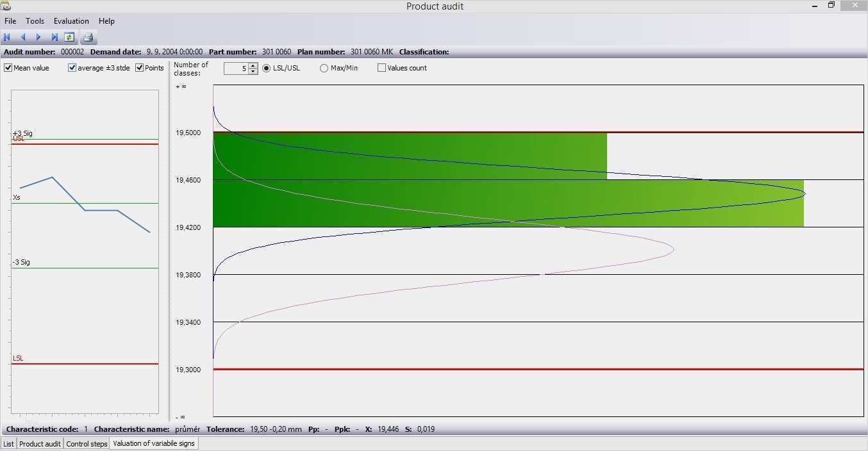Image resolution: width=868 pixels, height=451 pixels.
Task: Increase the number of classes with up arrow
Action: (253, 65)
